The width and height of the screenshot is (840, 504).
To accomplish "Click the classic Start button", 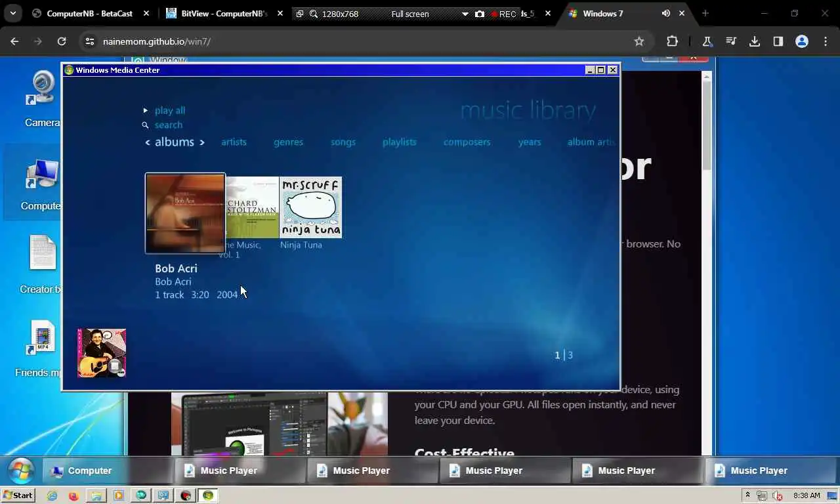I will pyautogui.click(x=18, y=495).
